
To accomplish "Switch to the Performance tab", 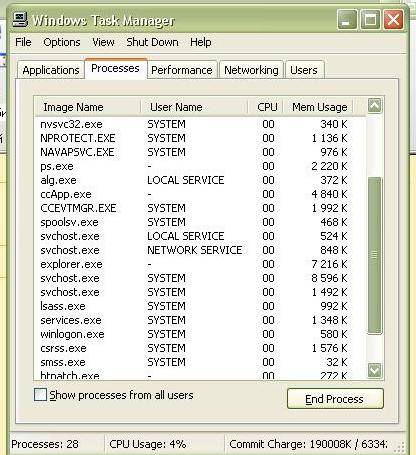I will [x=182, y=70].
